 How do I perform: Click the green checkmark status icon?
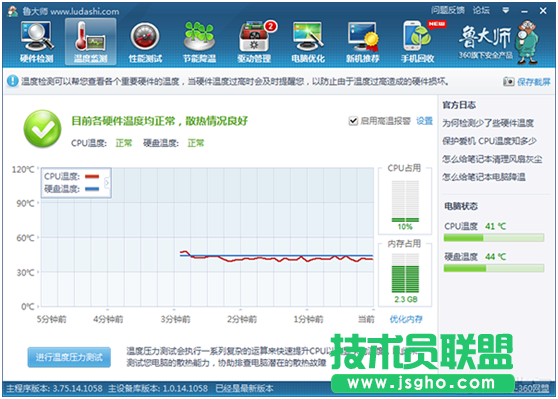tap(42, 128)
